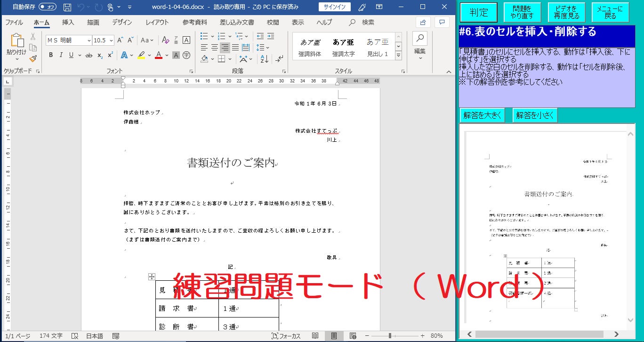Click the superscript icon
Screen dimensions: 644x342
110,55
